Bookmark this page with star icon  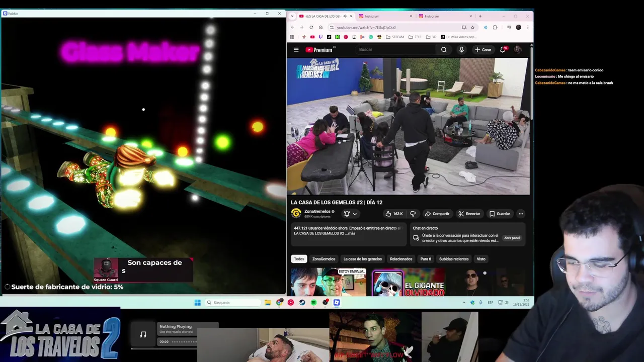coord(472,27)
